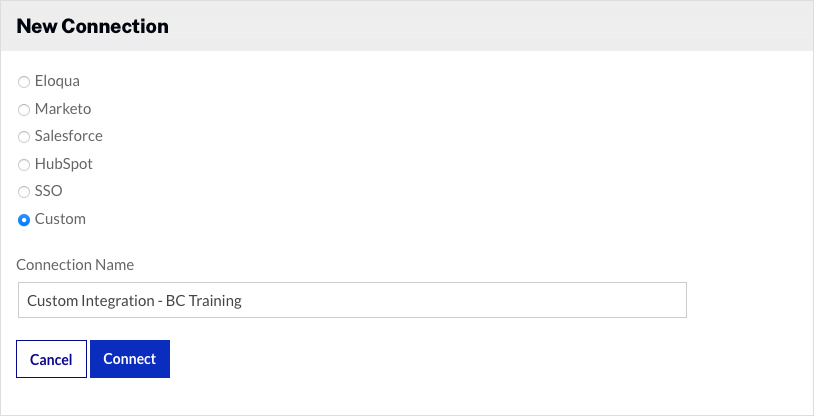Click the Custom text label
Viewport: 814px width, 416px height.
pos(60,219)
